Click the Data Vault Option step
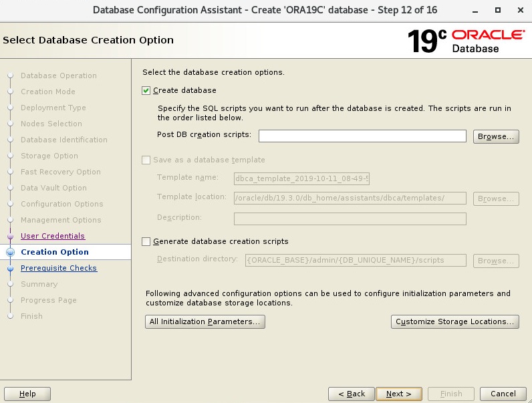532x403 pixels. [53, 188]
